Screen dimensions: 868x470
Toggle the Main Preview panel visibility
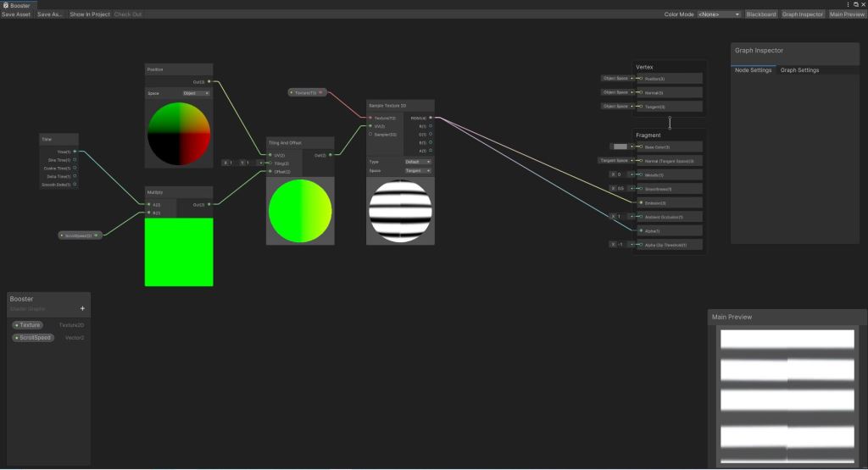coord(847,14)
